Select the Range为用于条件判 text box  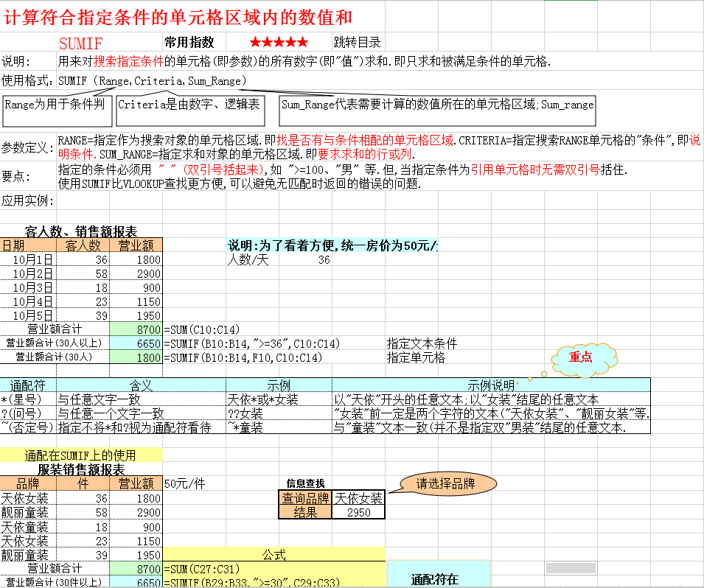pos(57,111)
